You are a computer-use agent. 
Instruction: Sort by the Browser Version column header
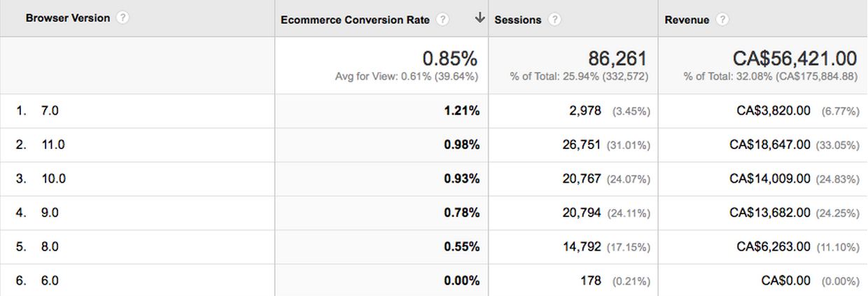[x=68, y=18]
